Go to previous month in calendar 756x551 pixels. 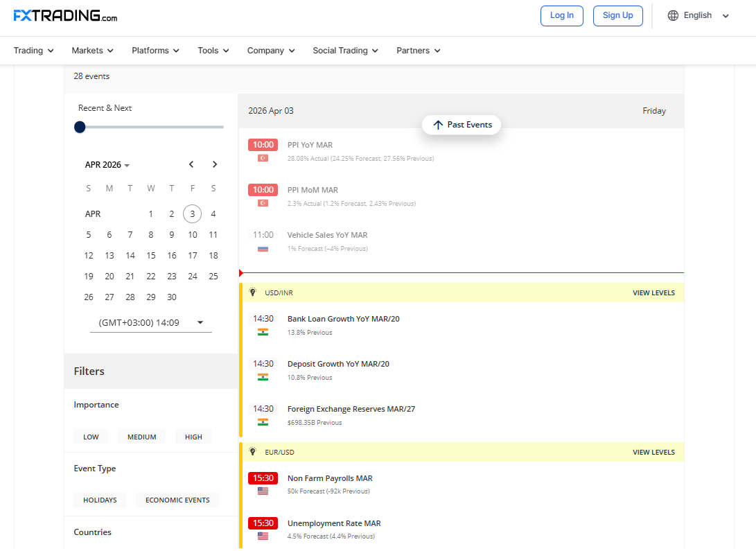(191, 164)
